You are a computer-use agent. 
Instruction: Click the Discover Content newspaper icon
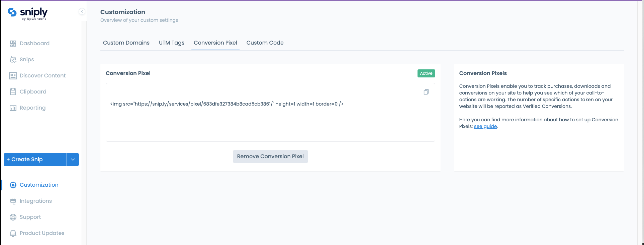point(13,76)
